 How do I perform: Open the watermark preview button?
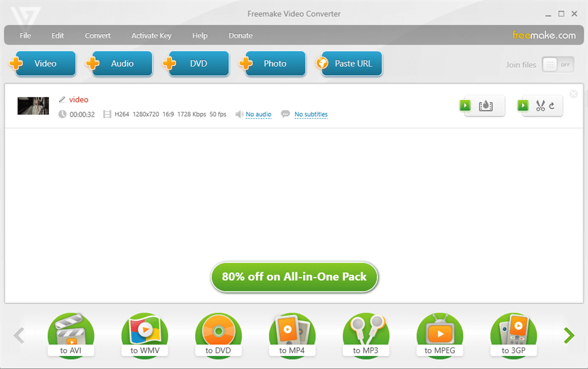click(482, 106)
